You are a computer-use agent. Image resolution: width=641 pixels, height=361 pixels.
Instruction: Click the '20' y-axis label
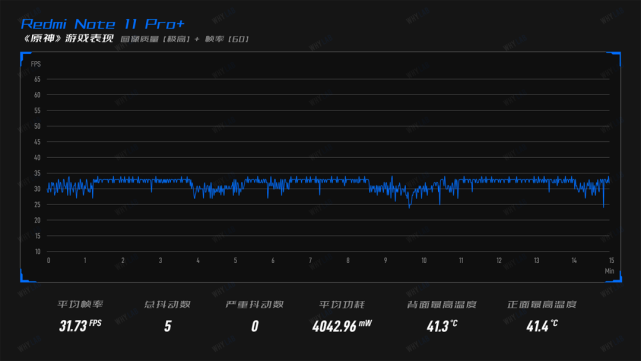click(x=37, y=220)
